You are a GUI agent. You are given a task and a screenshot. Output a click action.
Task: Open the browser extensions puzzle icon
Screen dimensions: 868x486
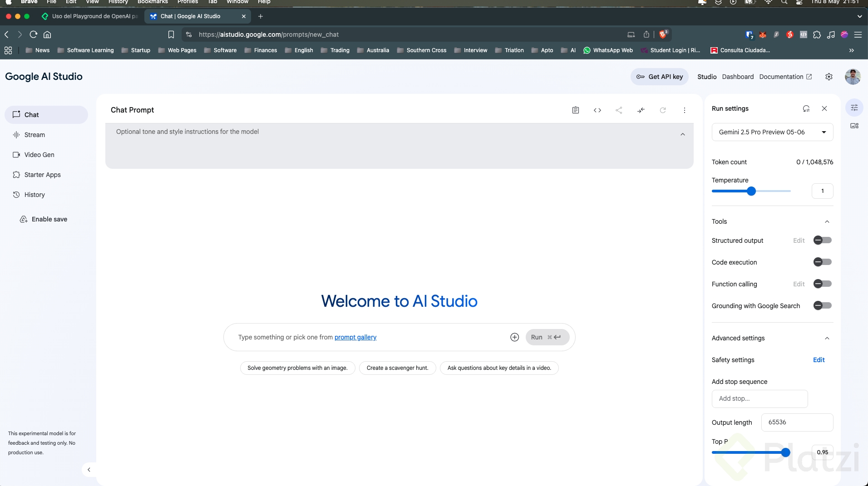click(x=817, y=34)
